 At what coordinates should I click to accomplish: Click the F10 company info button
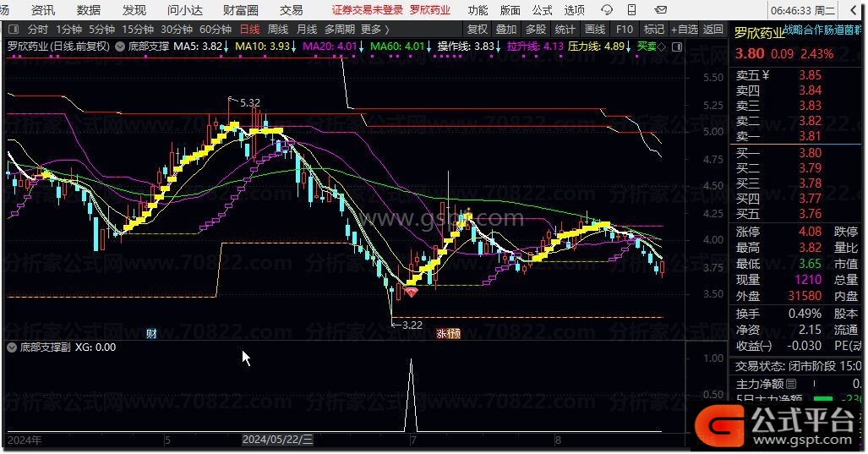624,30
